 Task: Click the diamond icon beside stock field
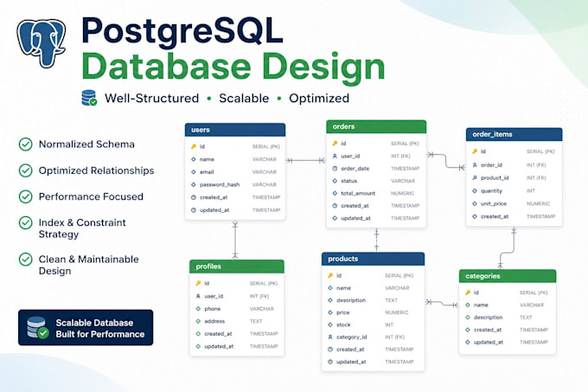(330, 325)
